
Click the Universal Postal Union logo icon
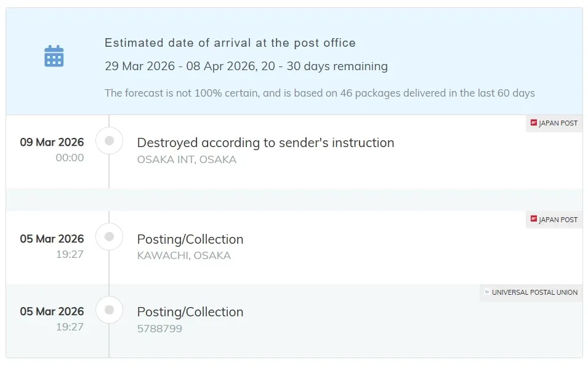click(x=487, y=292)
